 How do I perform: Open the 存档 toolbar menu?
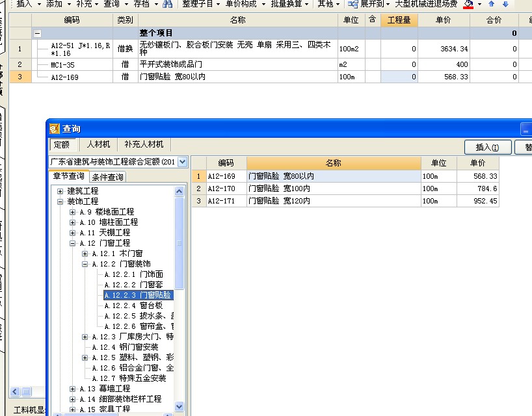click(x=146, y=4)
